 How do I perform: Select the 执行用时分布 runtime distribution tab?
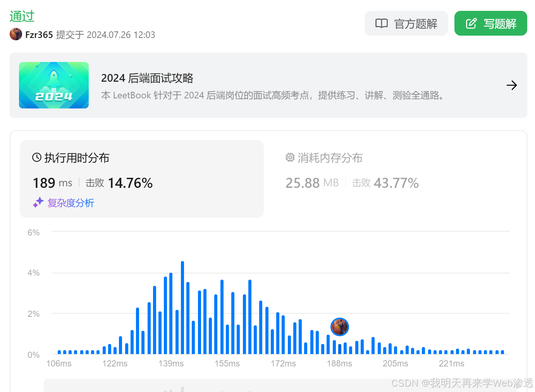142,179
